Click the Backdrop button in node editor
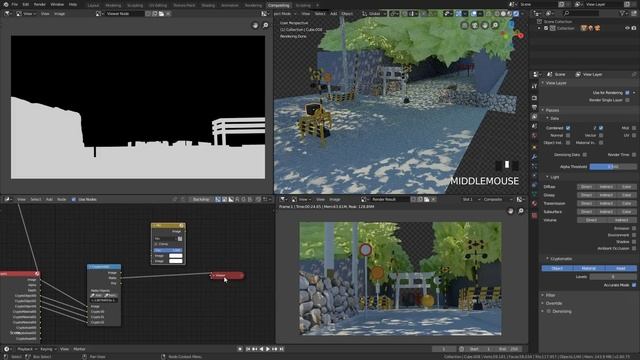Viewport: 640px width, 360px height. (x=201, y=200)
